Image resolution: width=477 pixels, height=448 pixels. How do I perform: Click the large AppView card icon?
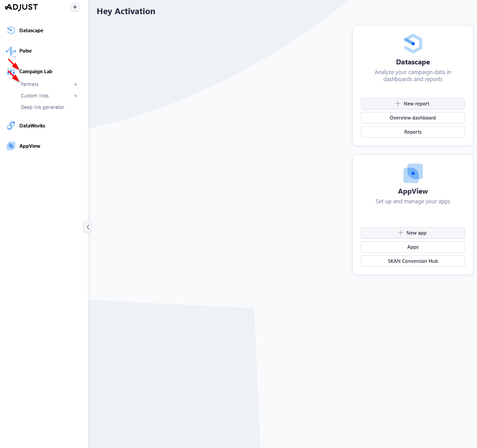(x=413, y=173)
